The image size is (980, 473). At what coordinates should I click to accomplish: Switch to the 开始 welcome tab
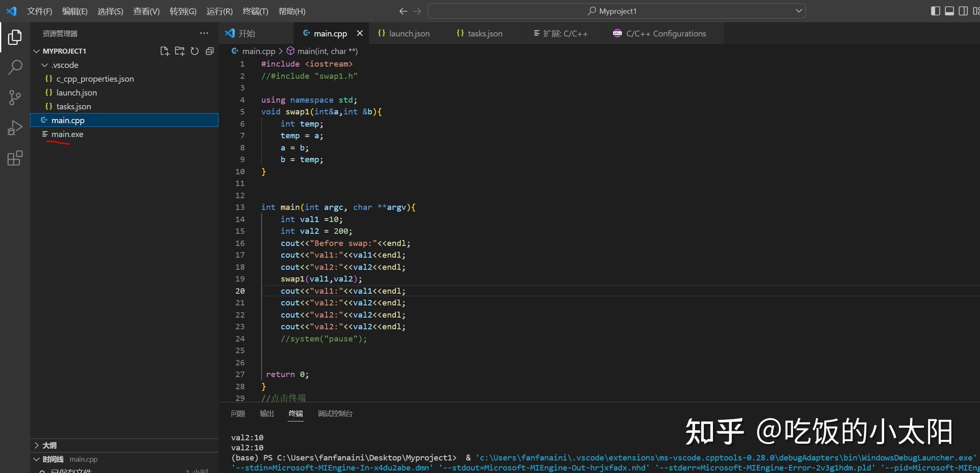256,34
